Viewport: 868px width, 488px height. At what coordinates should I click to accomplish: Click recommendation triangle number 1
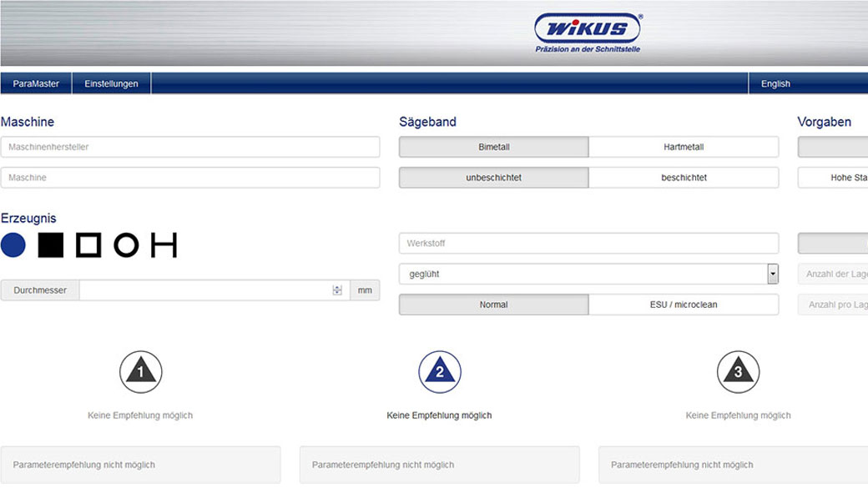pyautogui.click(x=140, y=372)
